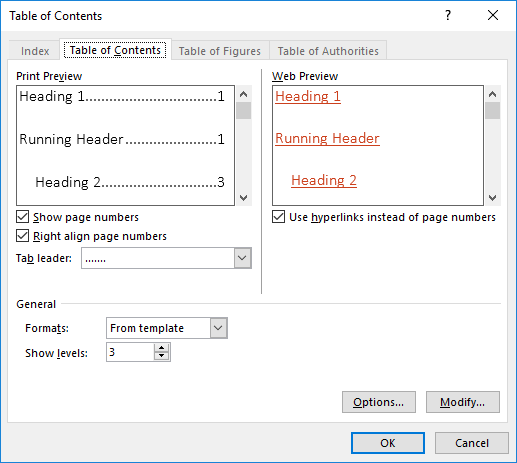Click Print Preview scroll down arrow

(244, 198)
